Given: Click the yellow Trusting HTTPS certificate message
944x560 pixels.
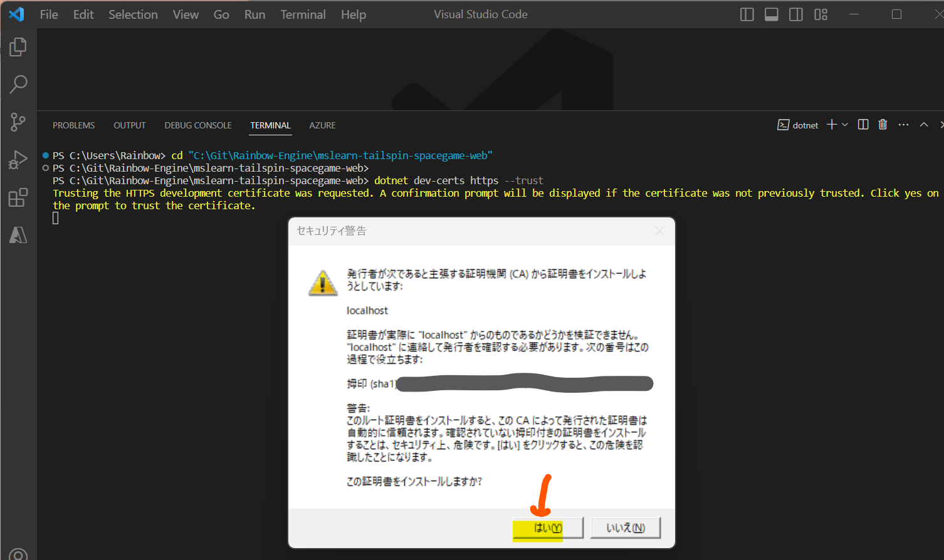Looking at the screenshot, I should pyautogui.click(x=495, y=199).
